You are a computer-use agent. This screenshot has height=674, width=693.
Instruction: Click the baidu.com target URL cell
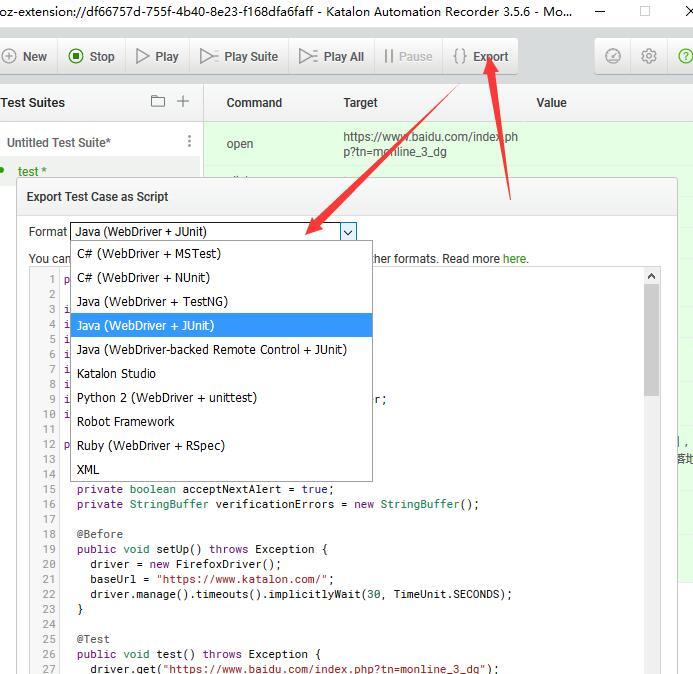click(x=430, y=144)
